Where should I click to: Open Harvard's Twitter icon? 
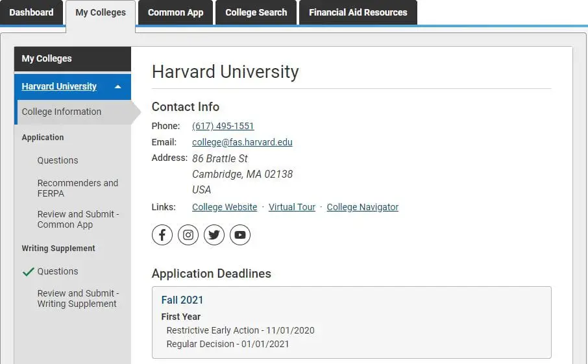pos(214,235)
